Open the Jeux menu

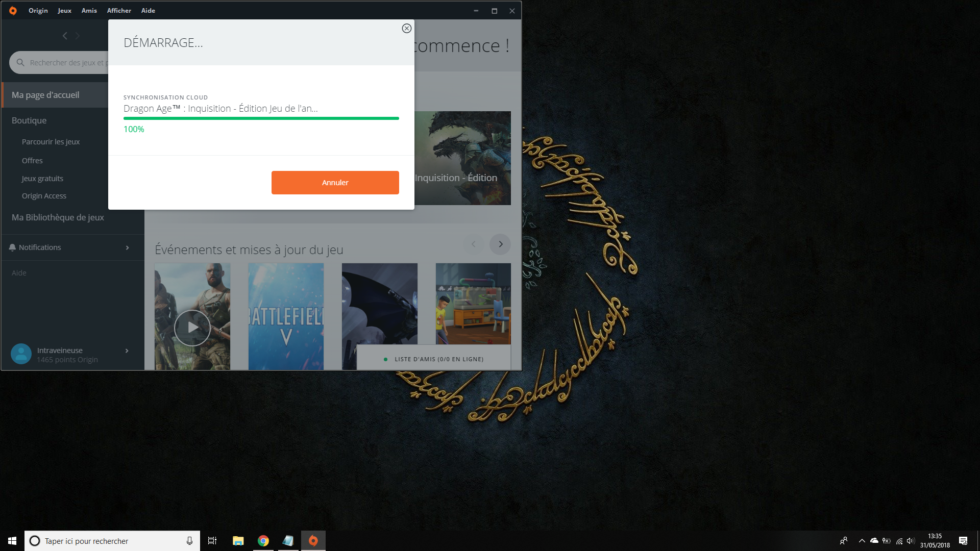[x=64, y=11]
